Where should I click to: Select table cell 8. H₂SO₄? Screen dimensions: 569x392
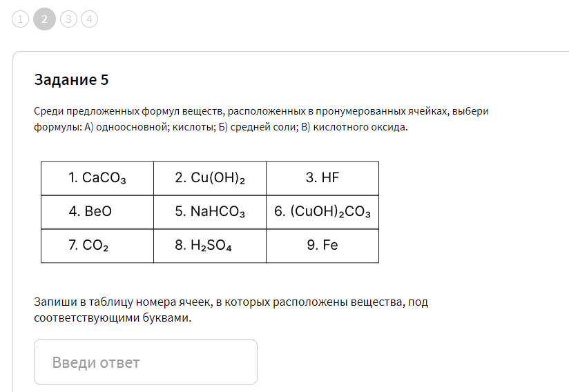coord(210,246)
